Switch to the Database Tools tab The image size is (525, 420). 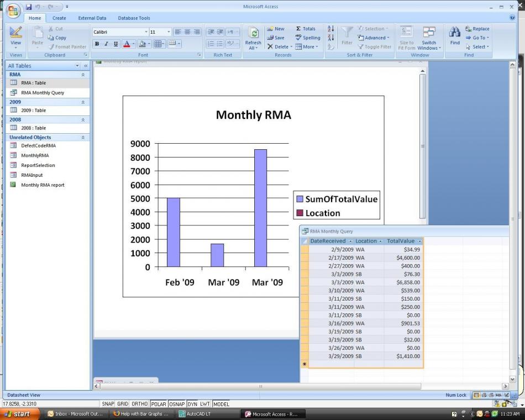click(134, 18)
